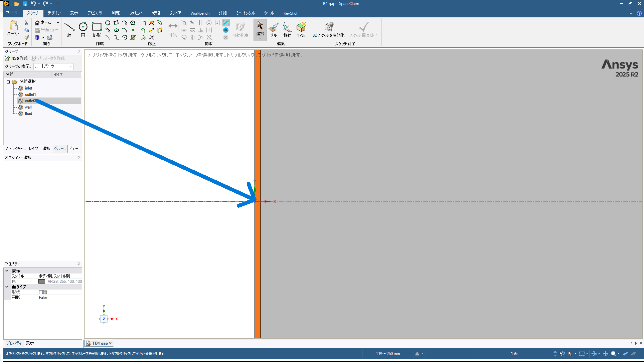This screenshot has width=644, height=362.
Task: Collapse the 面タイプ properties section
Action: [7, 287]
